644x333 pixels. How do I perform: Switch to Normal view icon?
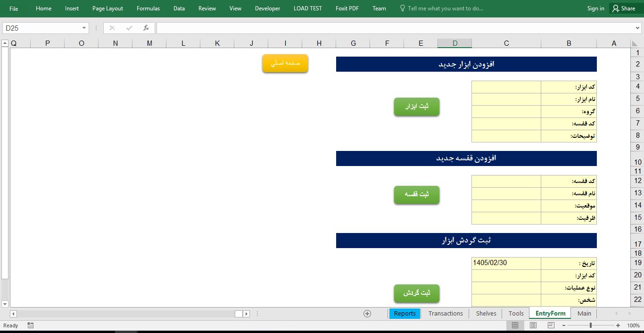click(515, 325)
